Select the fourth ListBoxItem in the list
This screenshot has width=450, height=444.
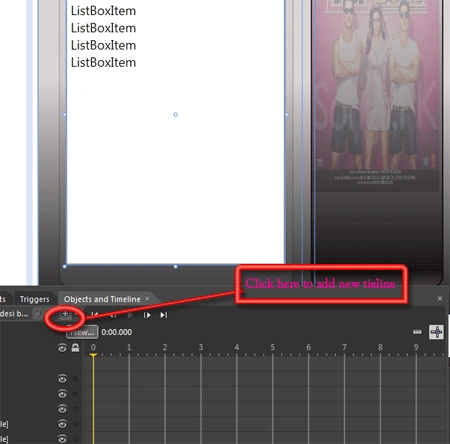[x=103, y=63]
